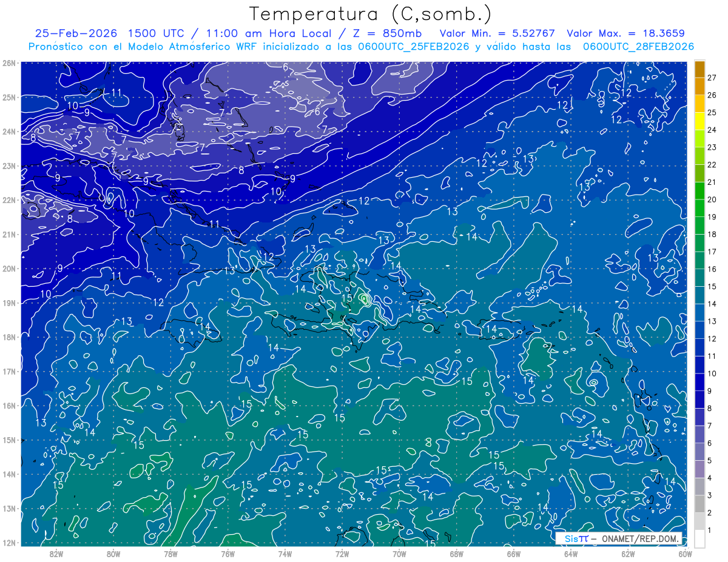Viewport: 728px width, 562px height.
Task: Click the color scale label "19"
Action: tap(712, 217)
